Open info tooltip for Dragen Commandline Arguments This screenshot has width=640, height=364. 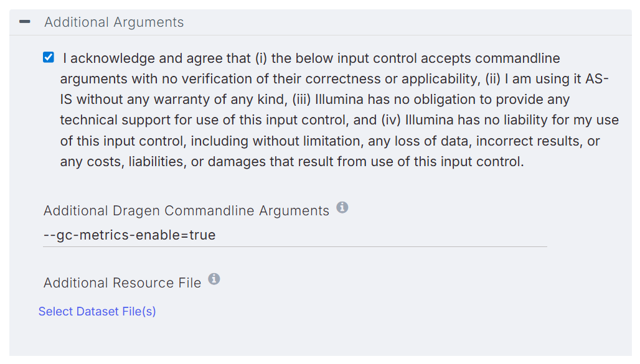(342, 208)
